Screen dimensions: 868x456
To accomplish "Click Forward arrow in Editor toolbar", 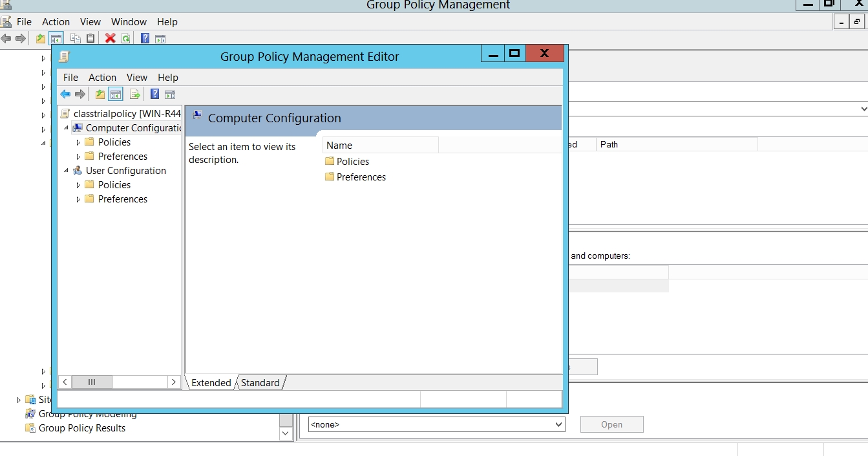I will pyautogui.click(x=80, y=94).
